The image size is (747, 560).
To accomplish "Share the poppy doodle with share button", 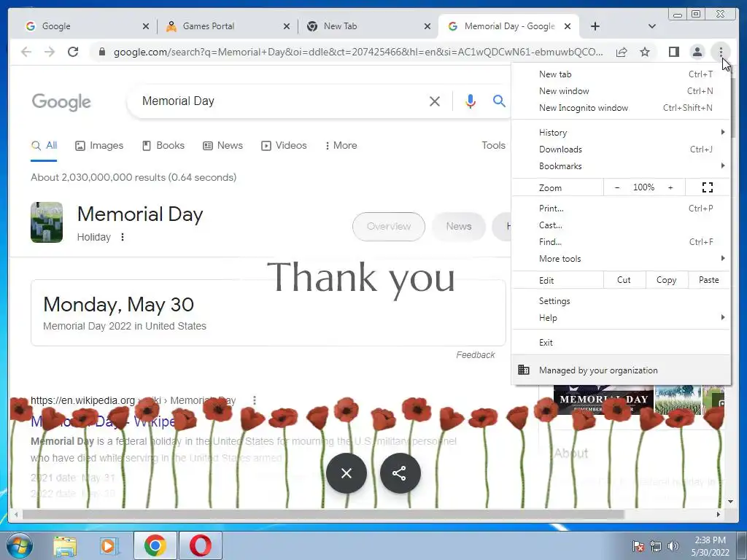I will click(399, 473).
